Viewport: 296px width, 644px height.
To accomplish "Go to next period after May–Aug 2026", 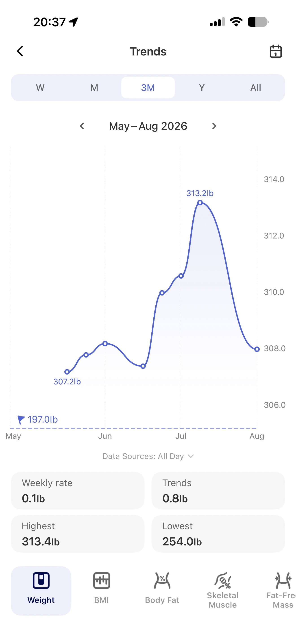I will [214, 126].
